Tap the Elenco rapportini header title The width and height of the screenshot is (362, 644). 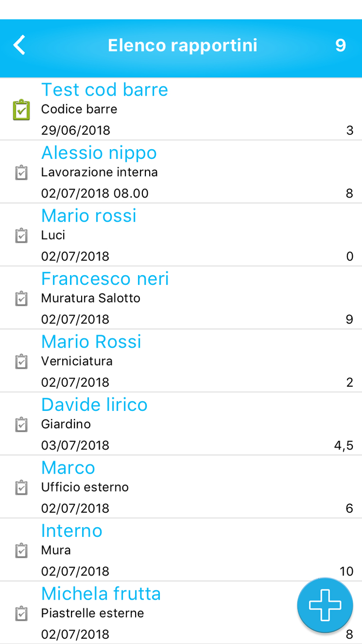point(182,45)
